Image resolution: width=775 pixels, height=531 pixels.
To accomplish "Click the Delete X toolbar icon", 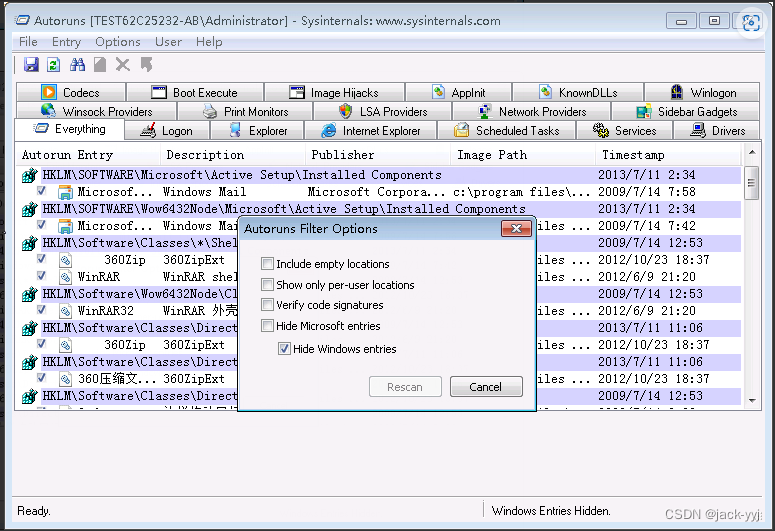I will coord(123,65).
